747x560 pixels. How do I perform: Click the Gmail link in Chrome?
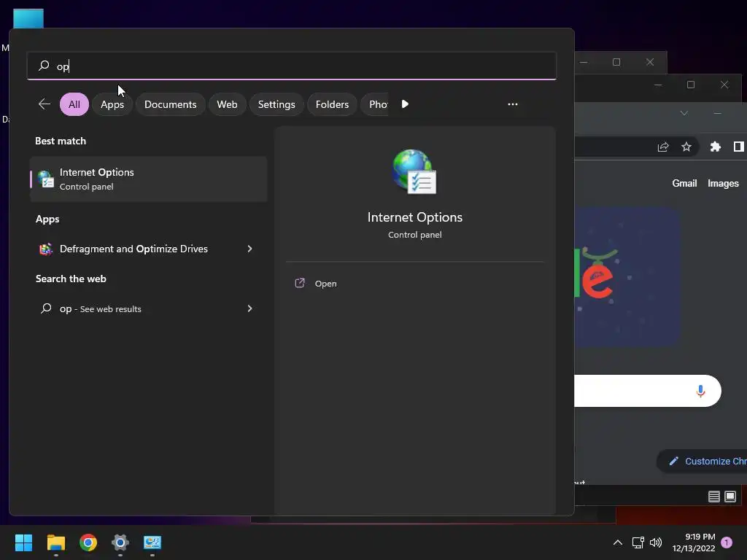click(684, 183)
